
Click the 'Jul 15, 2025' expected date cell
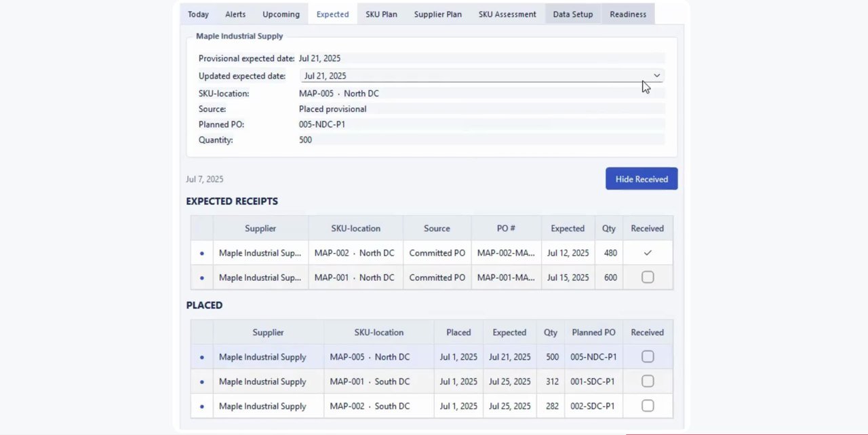click(x=568, y=278)
